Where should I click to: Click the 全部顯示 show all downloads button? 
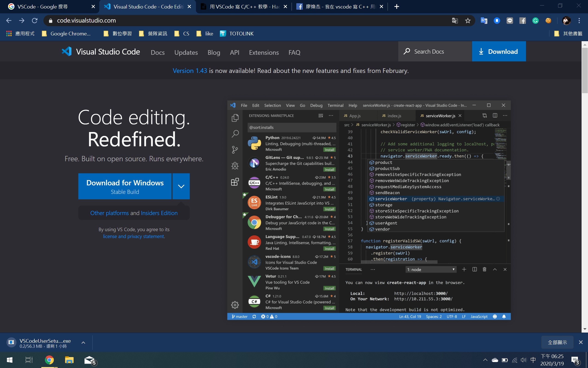click(557, 342)
